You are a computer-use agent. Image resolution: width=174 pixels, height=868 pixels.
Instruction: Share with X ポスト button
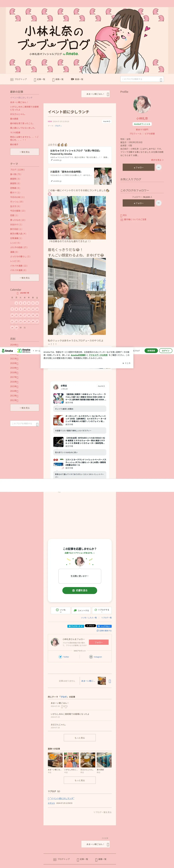point(90,626)
